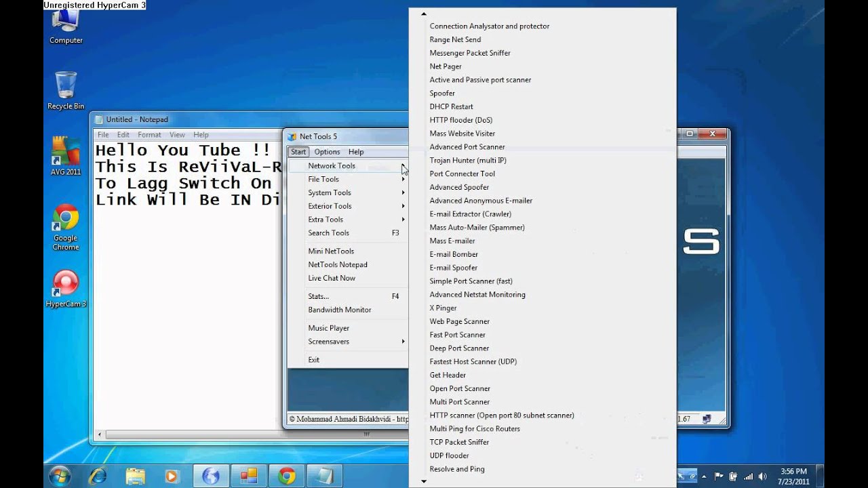Click the system tray volume icon

click(762, 476)
